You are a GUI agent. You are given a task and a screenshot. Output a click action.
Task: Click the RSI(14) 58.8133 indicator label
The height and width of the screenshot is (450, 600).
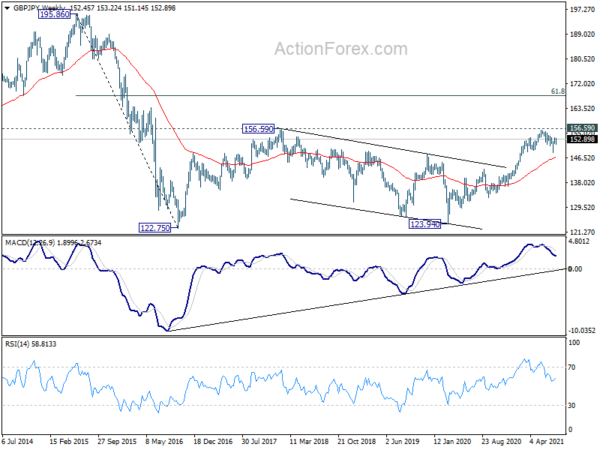(31, 344)
